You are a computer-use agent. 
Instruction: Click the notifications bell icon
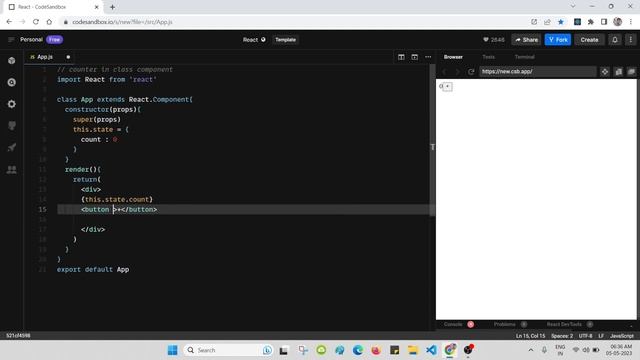click(615, 40)
